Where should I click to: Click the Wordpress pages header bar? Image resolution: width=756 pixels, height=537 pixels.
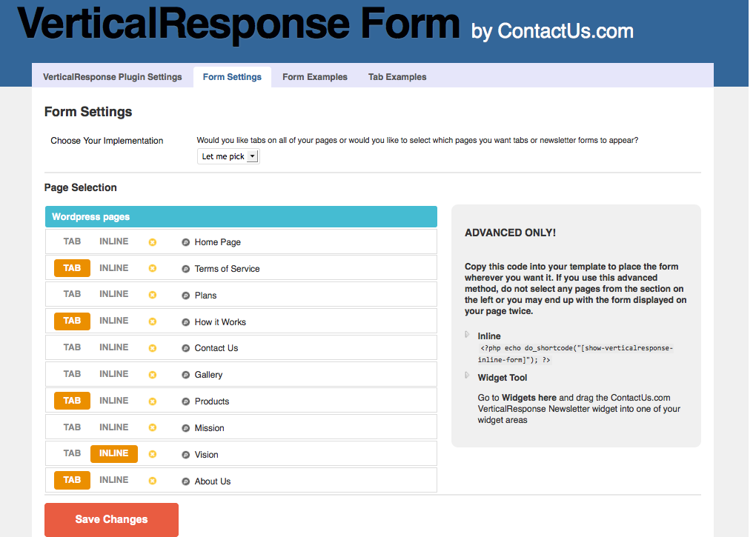pyautogui.click(x=241, y=217)
